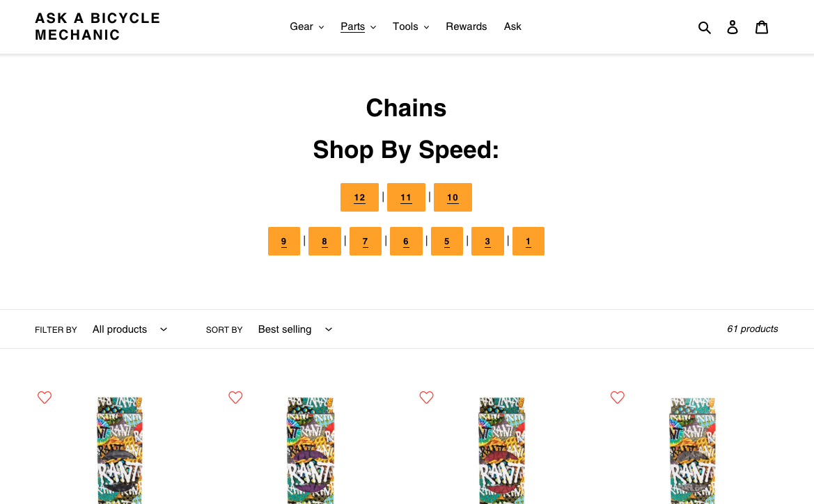The height and width of the screenshot is (504, 814).
Task: Open the first Rant chain product thumbnail
Action: coord(120,450)
